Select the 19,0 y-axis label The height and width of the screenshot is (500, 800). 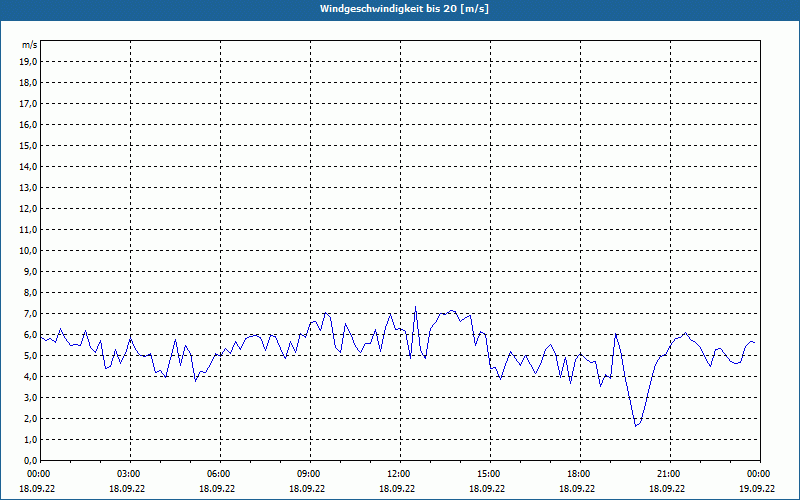(28, 62)
